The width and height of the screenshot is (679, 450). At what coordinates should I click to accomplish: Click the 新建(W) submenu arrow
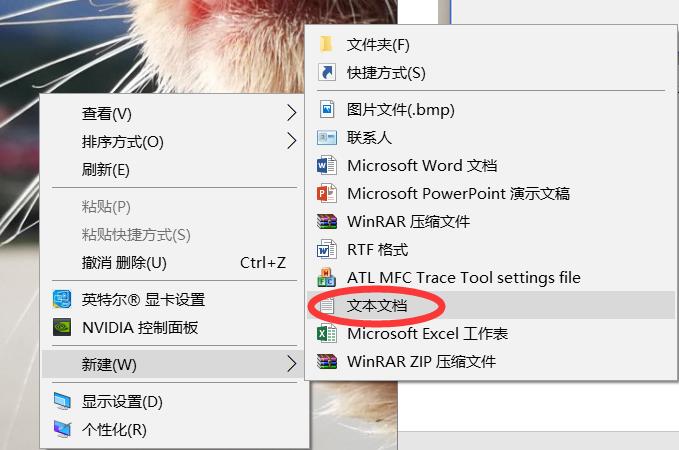(292, 364)
